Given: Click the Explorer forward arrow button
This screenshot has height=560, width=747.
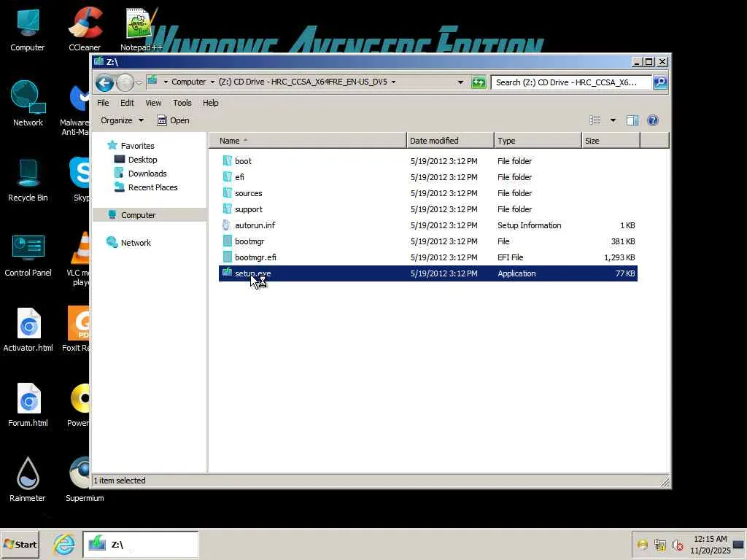Looking at the screenshot, I should coord(125,83).
